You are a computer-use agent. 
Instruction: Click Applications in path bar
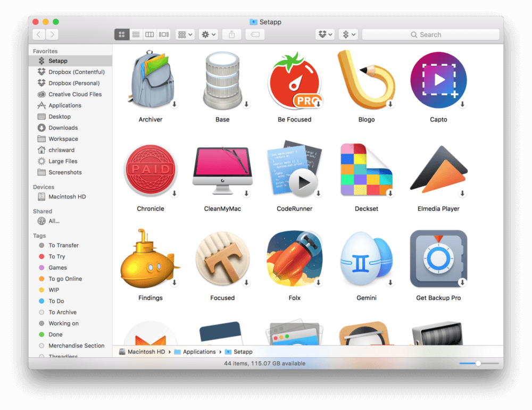pos(195,352)
